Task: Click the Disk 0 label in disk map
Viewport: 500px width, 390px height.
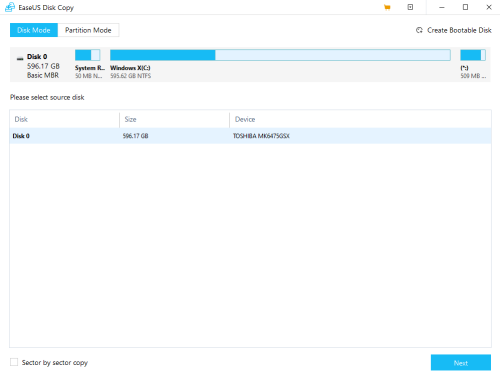Action: 37,57
